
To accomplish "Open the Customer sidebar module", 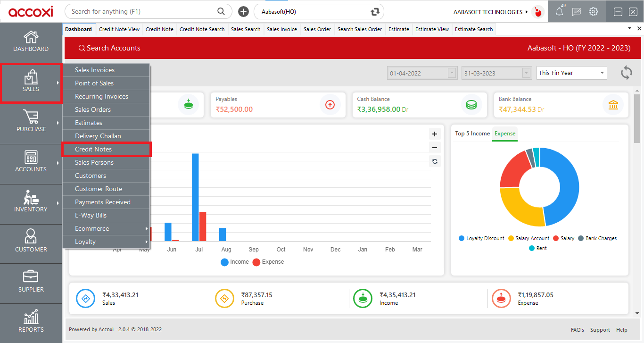I will (31, 243).
